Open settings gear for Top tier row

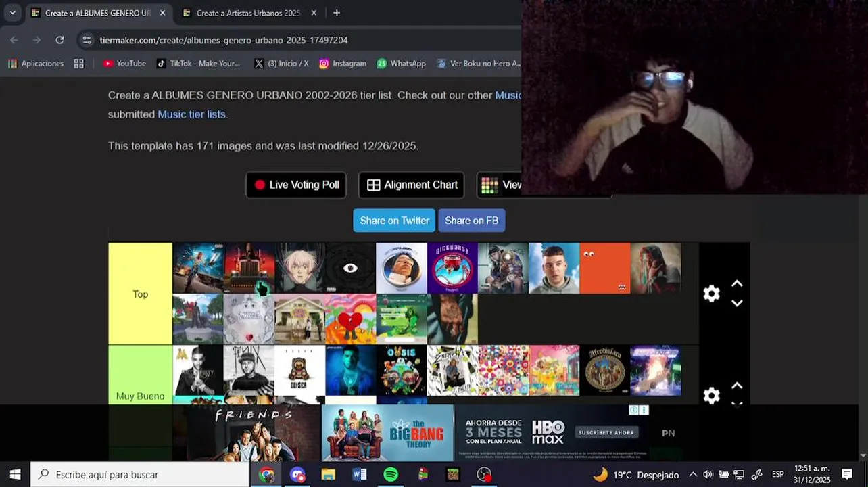point(711,294)
